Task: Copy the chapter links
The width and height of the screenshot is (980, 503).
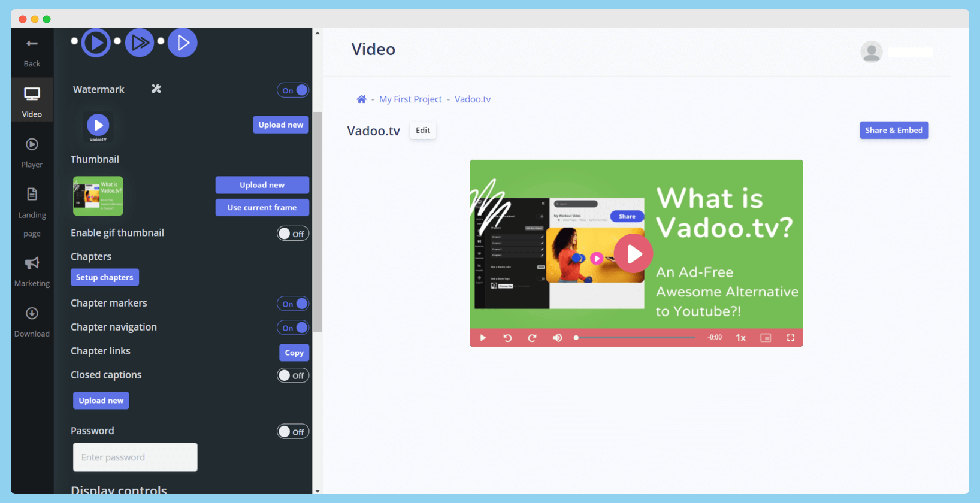Action: [294, 353]
